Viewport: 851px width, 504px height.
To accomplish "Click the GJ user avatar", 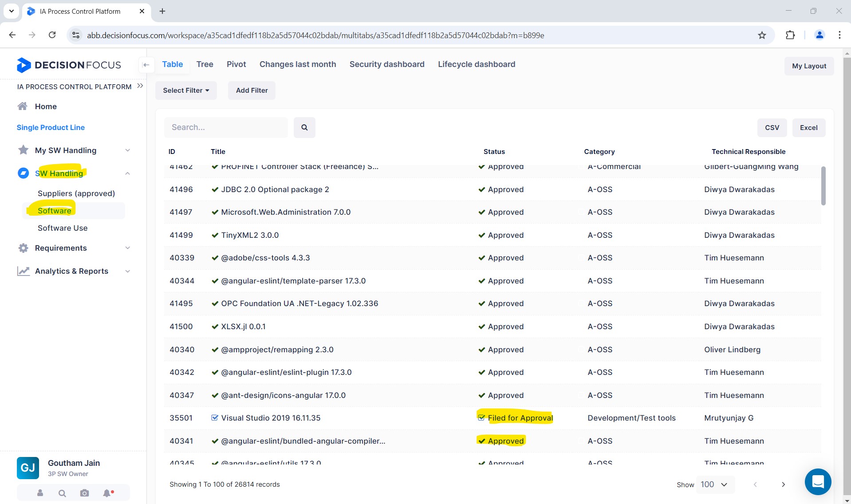I will 28,468.
